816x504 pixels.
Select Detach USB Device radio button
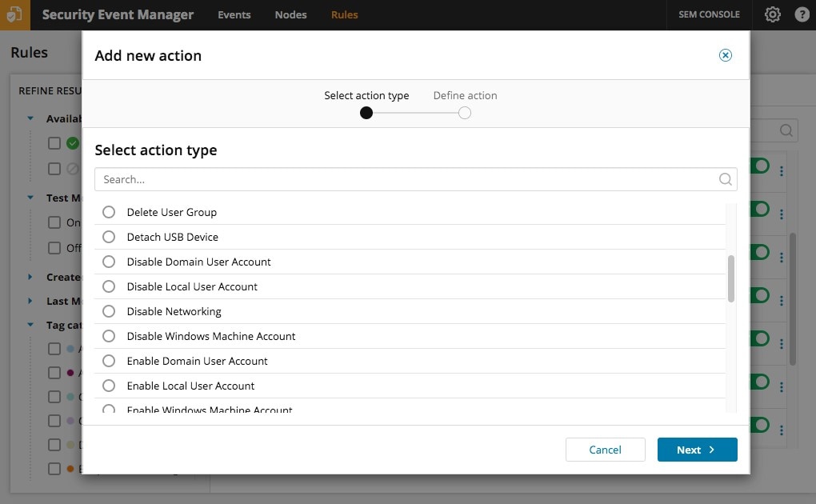tap(109, 237)
